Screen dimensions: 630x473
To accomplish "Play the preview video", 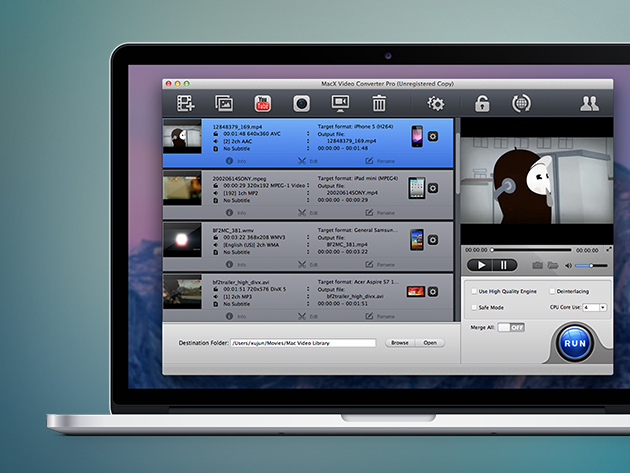I will point(480,265).
